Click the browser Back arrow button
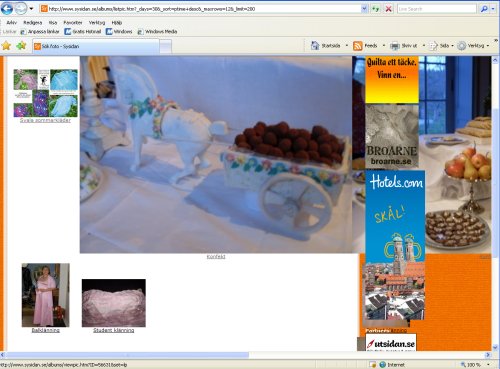This screenshot has width=500, height=369. pos(7,9)
